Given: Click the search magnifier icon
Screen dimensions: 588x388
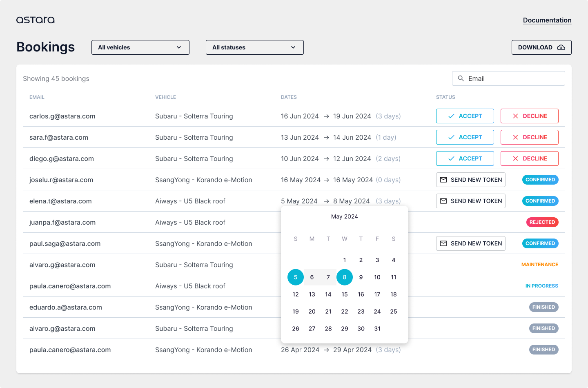Looking at the screenshot, I should (x=461, y=78).
